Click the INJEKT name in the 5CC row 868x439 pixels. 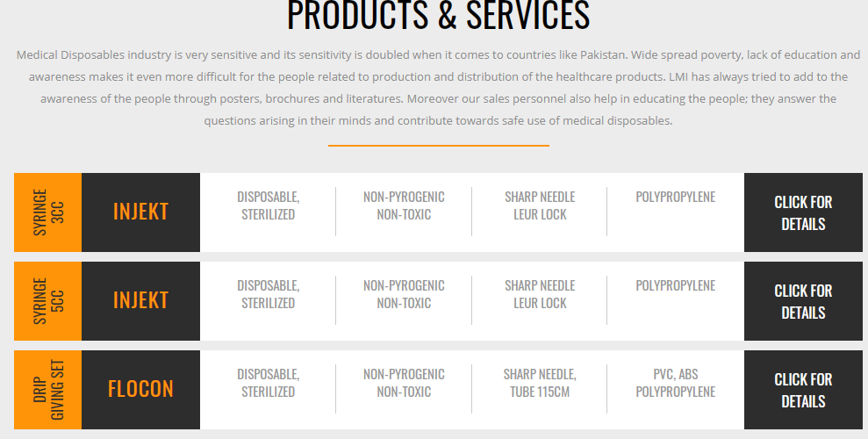140,300
